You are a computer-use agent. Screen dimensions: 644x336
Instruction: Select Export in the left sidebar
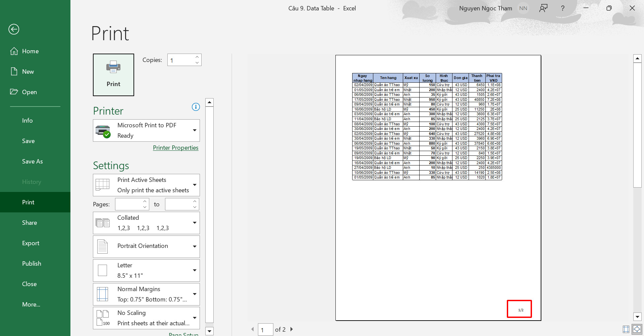click(31, 243)
